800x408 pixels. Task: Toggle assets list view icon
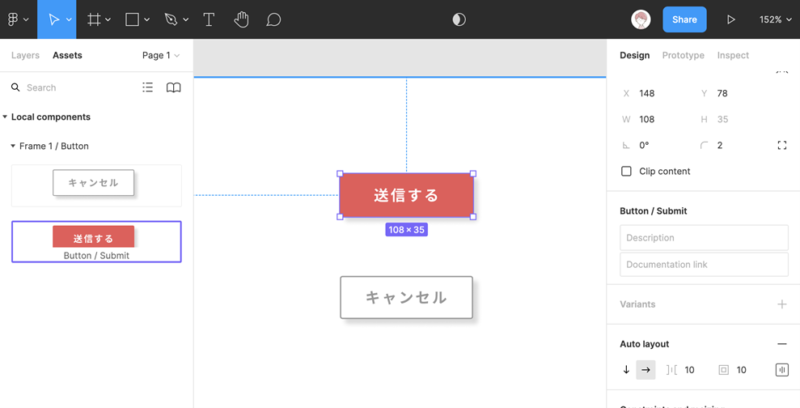pyautogui.click(x=148, y=88)
